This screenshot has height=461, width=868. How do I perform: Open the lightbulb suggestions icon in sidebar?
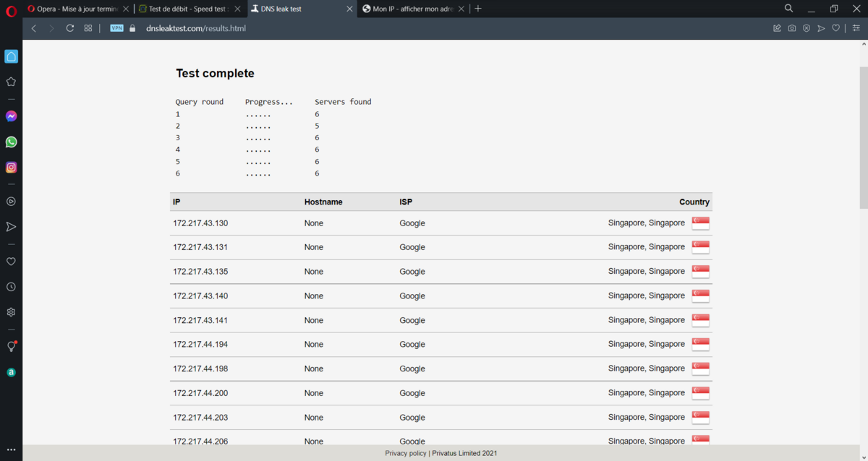[x=11, y=347]
